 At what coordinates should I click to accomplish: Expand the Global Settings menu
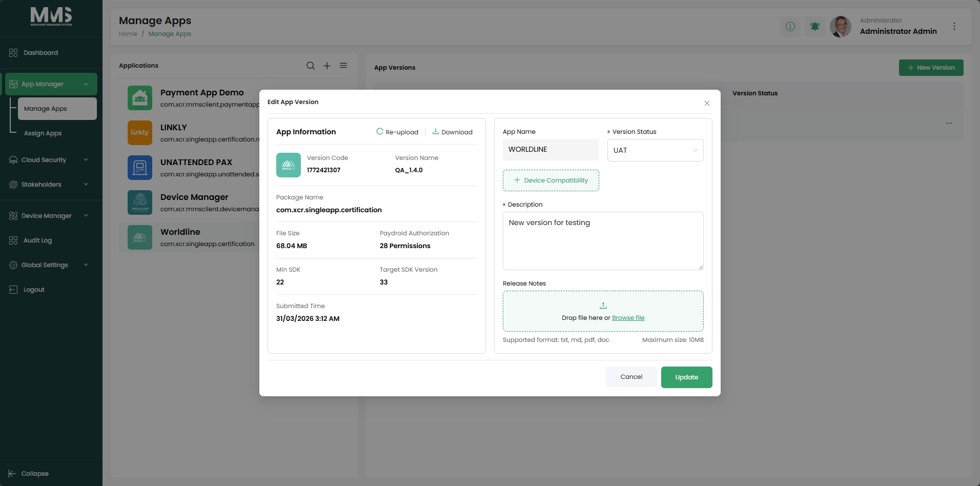click(x=51, y=265)
